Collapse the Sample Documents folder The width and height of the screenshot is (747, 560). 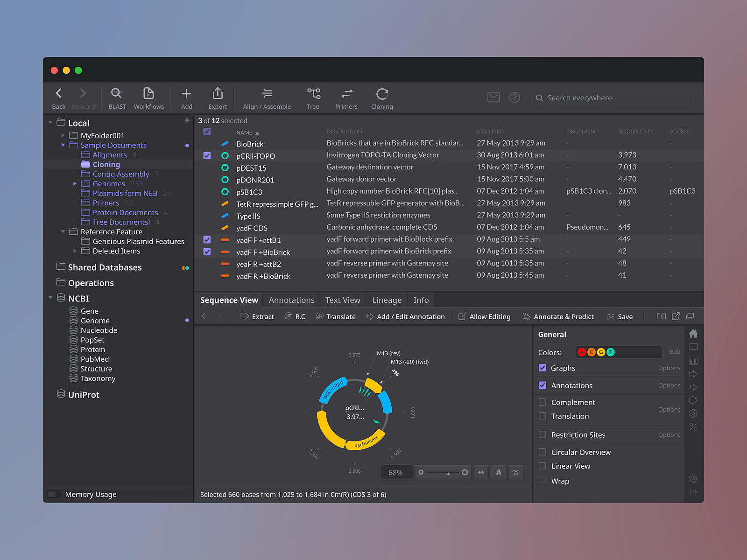[63, 145]
